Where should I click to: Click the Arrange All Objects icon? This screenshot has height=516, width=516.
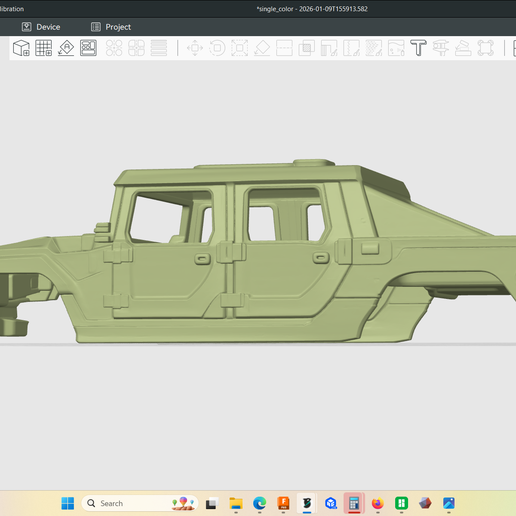click(88, 48)
